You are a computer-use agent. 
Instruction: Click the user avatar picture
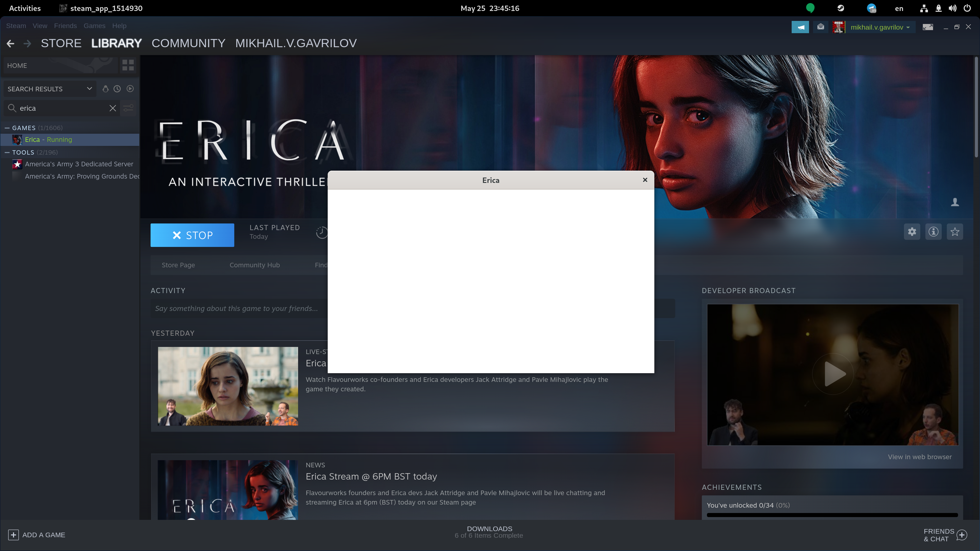point(838,27)
